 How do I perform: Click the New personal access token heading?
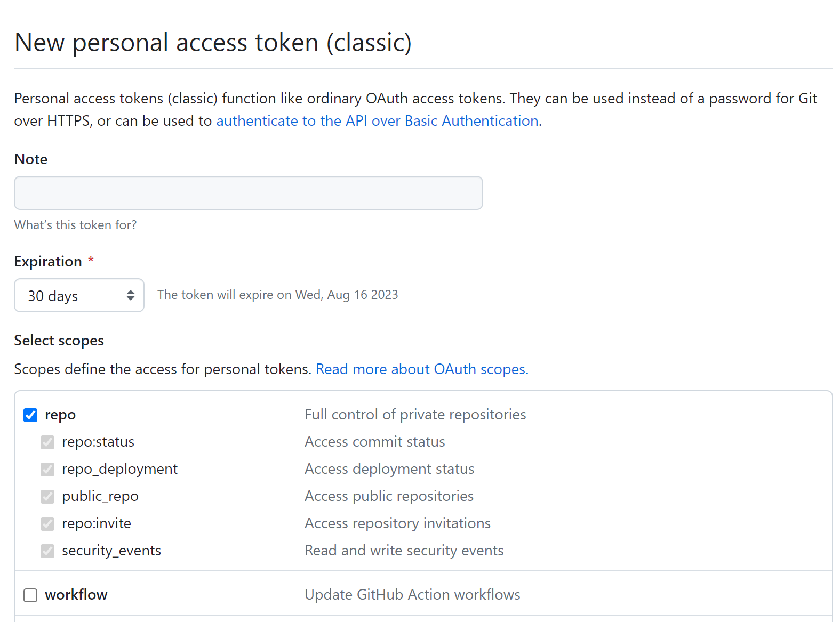point(213,43)
